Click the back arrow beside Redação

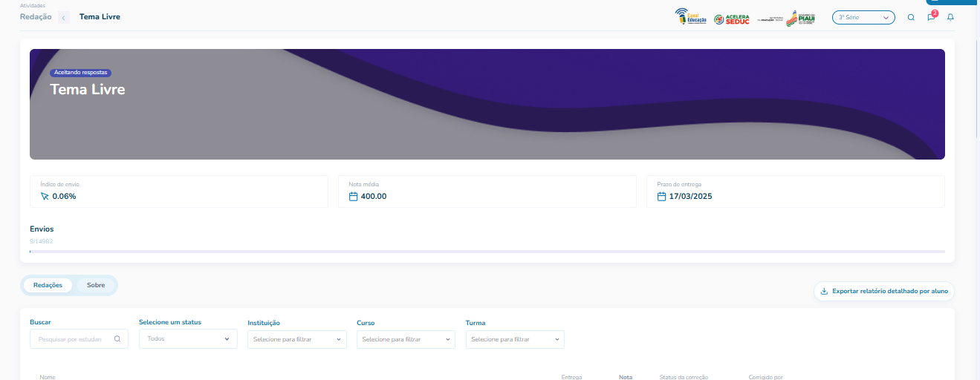[64, 17]
